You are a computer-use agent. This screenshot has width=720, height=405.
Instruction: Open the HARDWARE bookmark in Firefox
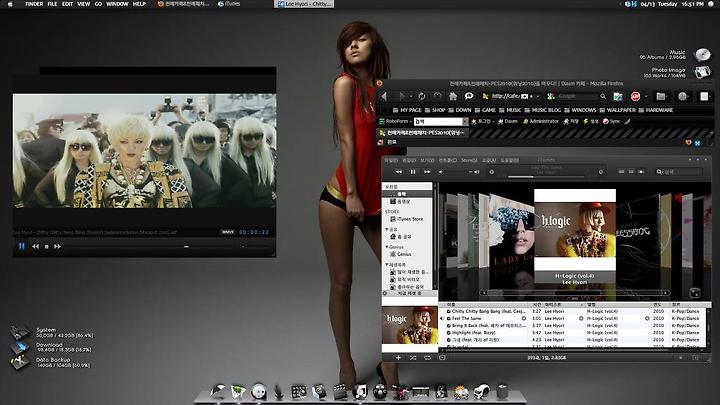point(655,110)
